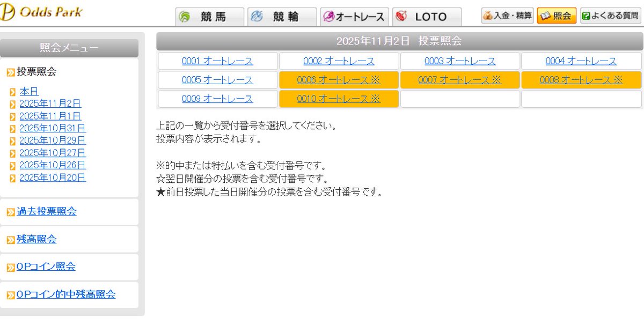Open winning receipt 0006 オートレース ※
Screen dimensions: 644x326
point(339,80)
